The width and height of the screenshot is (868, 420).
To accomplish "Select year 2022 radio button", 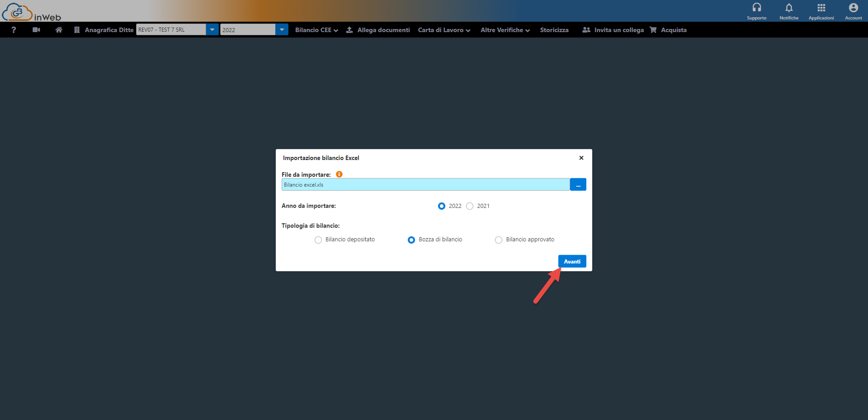I will [442, 206].
